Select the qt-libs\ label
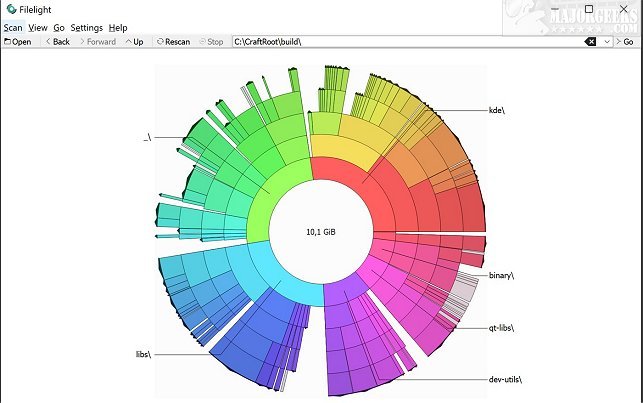643x403 pixels. click(x=501, y=328)
